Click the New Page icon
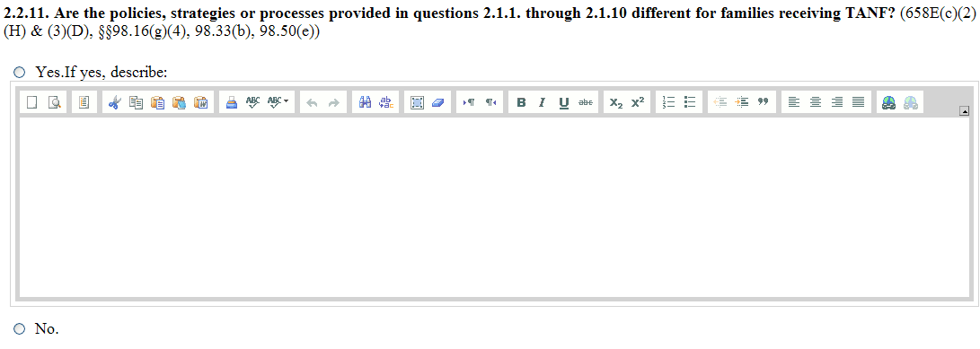The image size is (980, 349). click(x=32, y=102)
